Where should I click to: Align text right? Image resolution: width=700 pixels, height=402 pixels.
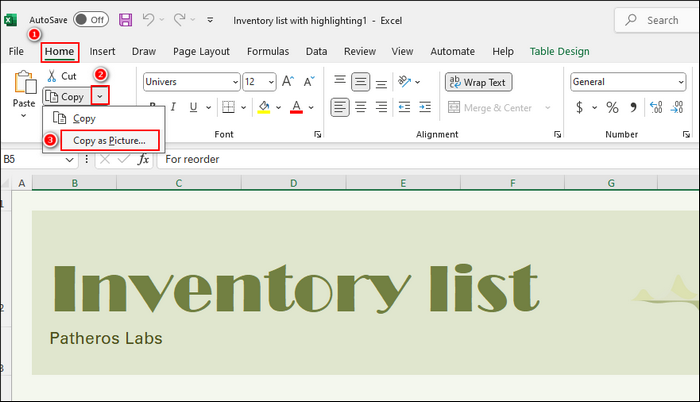coord(381,107)
